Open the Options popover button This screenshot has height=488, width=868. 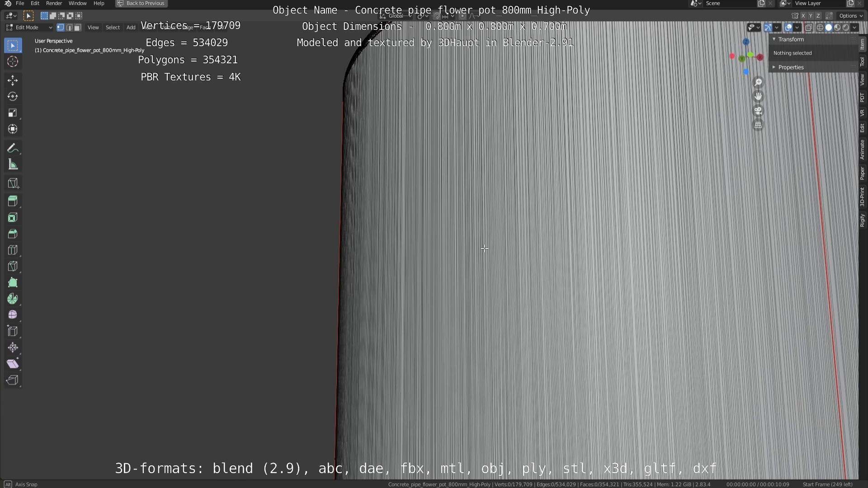tap(850, 16)
